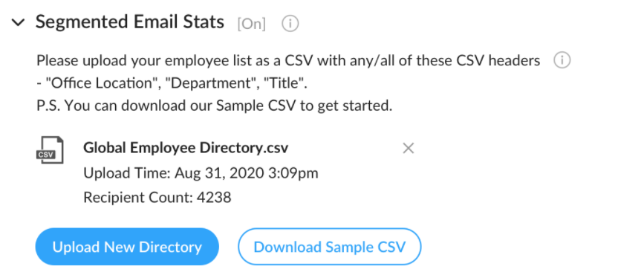Click the info icon beside the [On] label
The image size is (644, 275).
(290, 24)
